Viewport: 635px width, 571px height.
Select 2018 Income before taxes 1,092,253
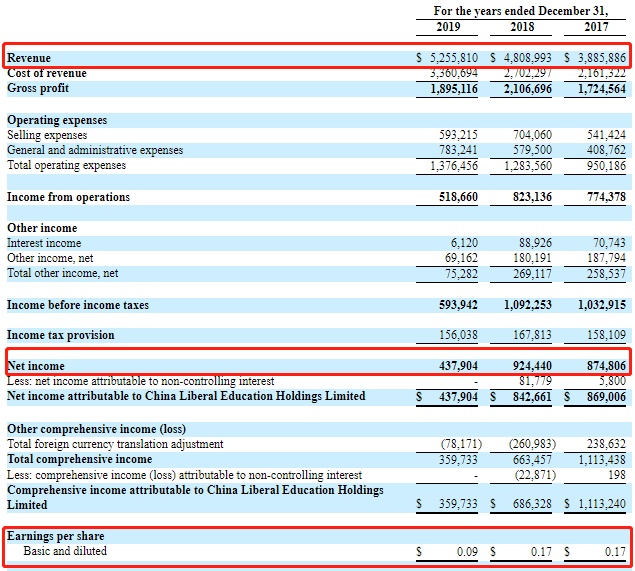click(x=528, y=305)
